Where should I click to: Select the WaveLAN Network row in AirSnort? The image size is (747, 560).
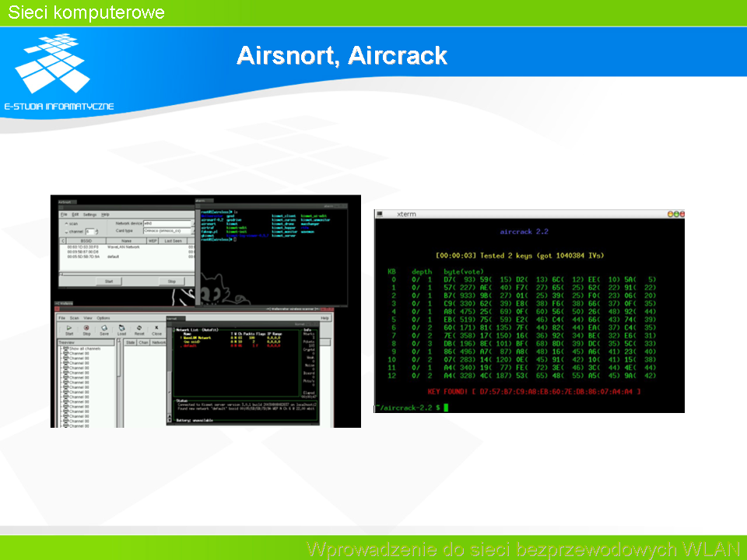[127, 247]
